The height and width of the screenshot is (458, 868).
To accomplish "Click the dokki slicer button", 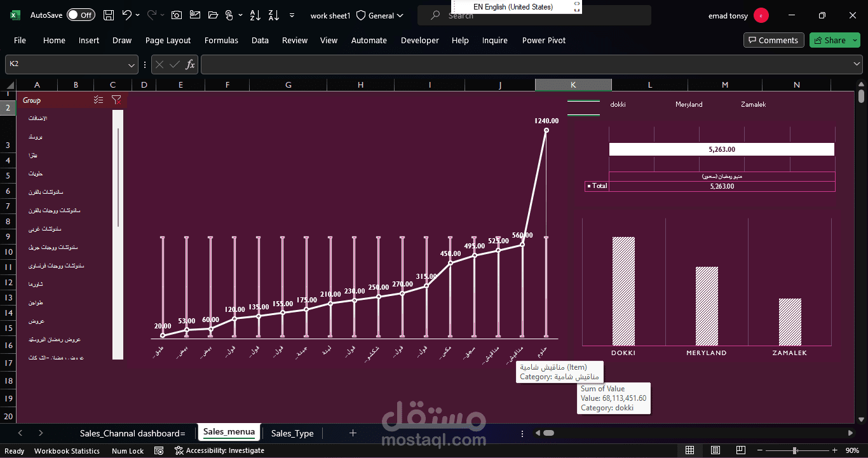I will (x=618, y=104).
